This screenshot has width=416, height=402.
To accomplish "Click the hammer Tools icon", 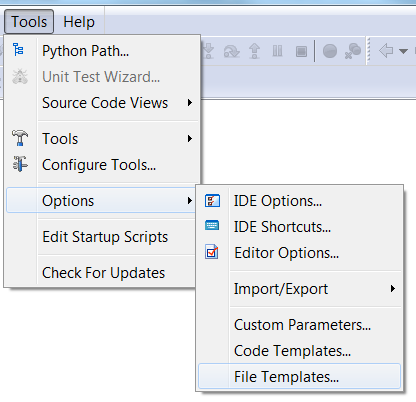I will 20,138.
